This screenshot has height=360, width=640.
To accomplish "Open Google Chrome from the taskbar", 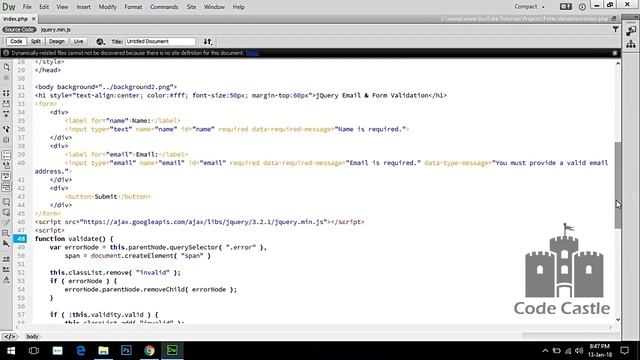I will click(149, 351).
